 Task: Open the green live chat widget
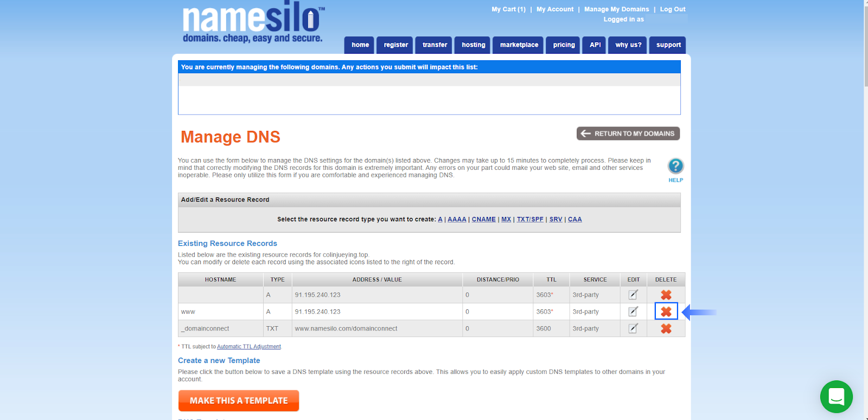click(x=836, y=397)
